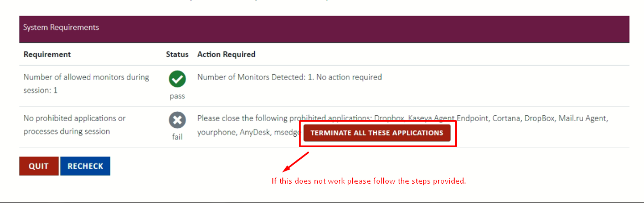
Task: Click the Action Required column header
Action: [x=226, y=54]
